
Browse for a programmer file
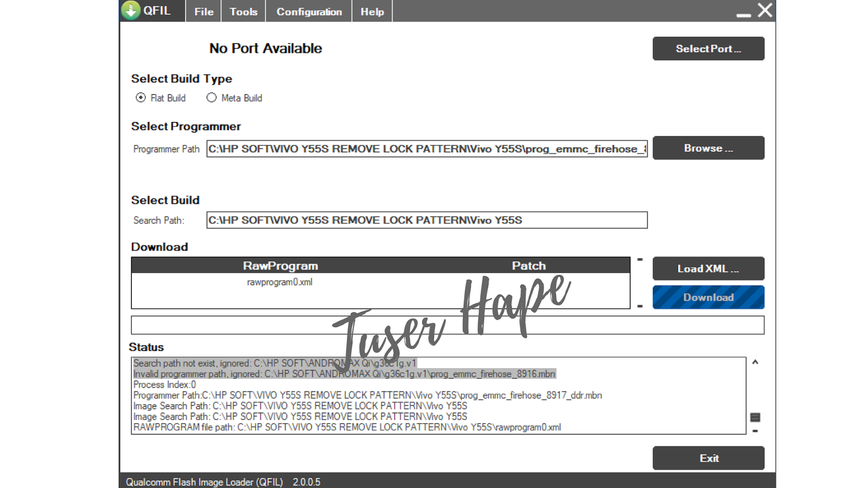pos(709,148)
